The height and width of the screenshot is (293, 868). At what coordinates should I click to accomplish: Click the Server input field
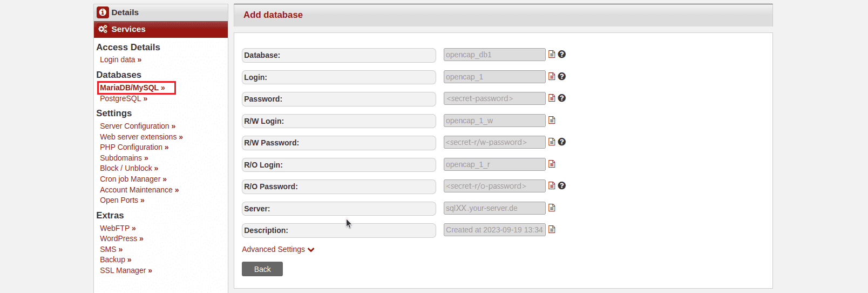point(494,208)
